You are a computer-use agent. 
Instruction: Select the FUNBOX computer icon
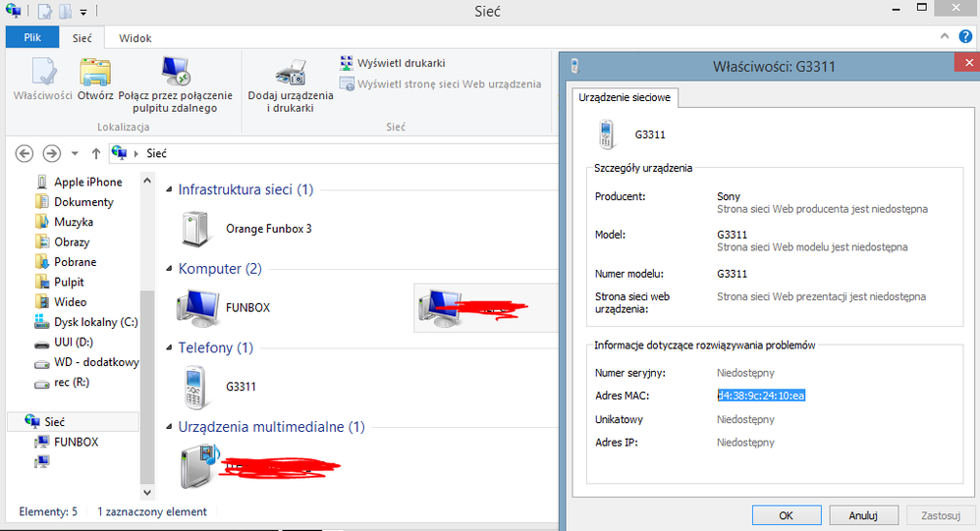(197, 308)
